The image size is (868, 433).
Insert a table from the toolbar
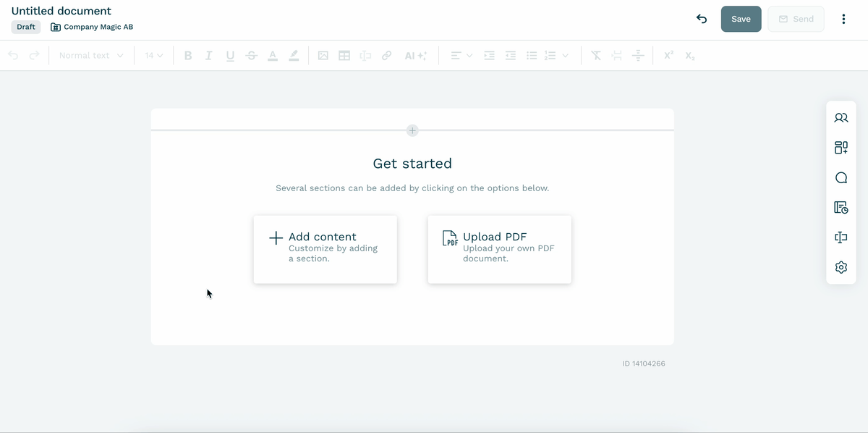(x=344, y=55)
